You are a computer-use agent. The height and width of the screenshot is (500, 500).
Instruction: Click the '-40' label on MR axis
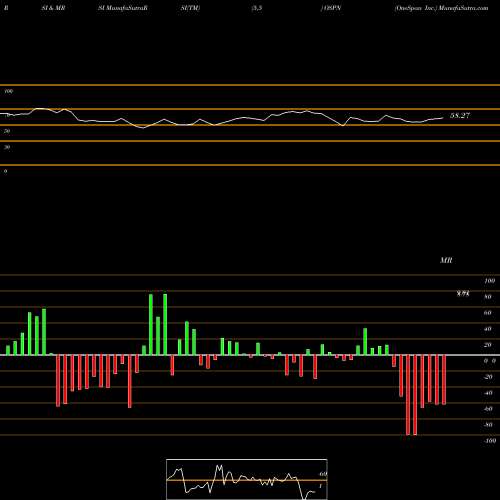(x=488, y=393)
